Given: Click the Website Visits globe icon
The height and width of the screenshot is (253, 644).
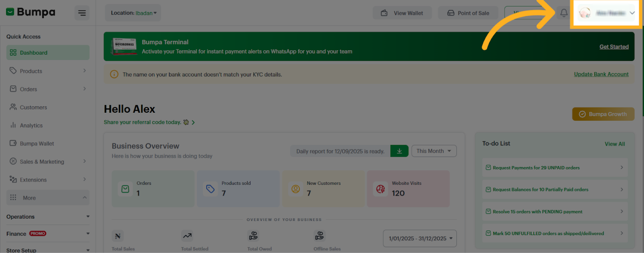Looking at the screenshot, I should [x=380, y=189].
